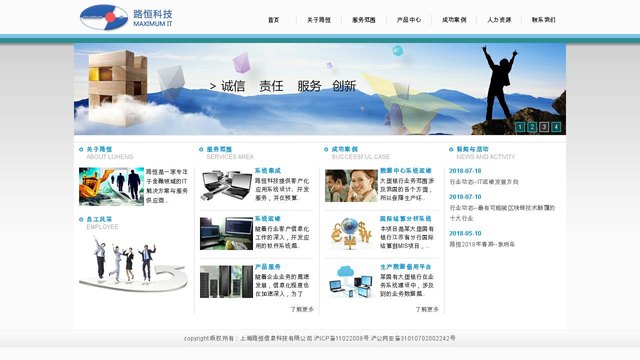Screen dimensions: 640x360
Task: Click the monitor screens image for 系统运维
Action: 226,233
